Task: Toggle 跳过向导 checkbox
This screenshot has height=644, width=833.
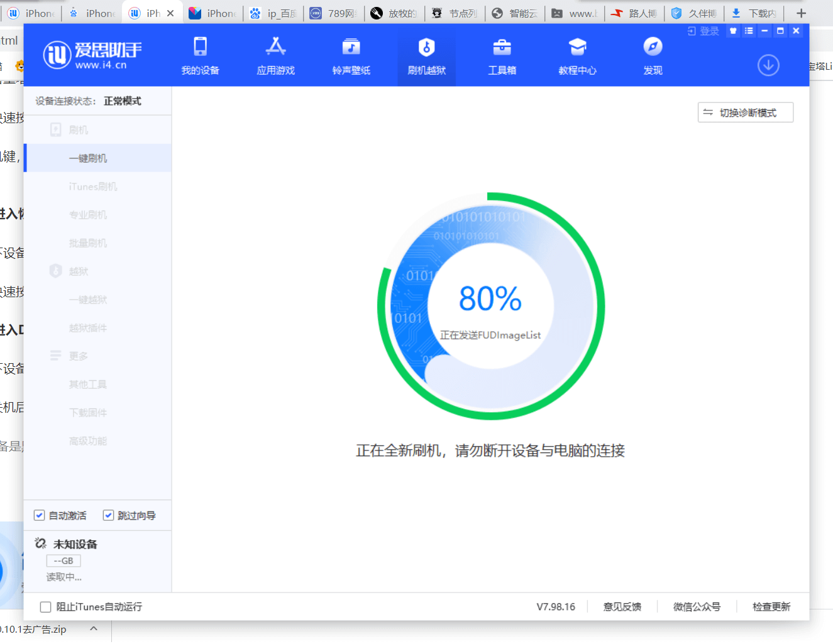Action: click(x=109, y=515)
